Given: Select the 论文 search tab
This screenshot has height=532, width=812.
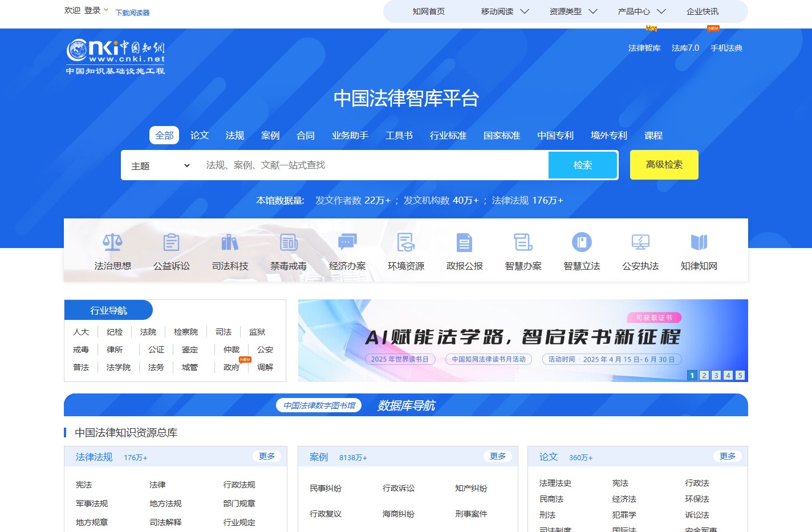Looking at the screenshot, I should [x=200, y=135].
